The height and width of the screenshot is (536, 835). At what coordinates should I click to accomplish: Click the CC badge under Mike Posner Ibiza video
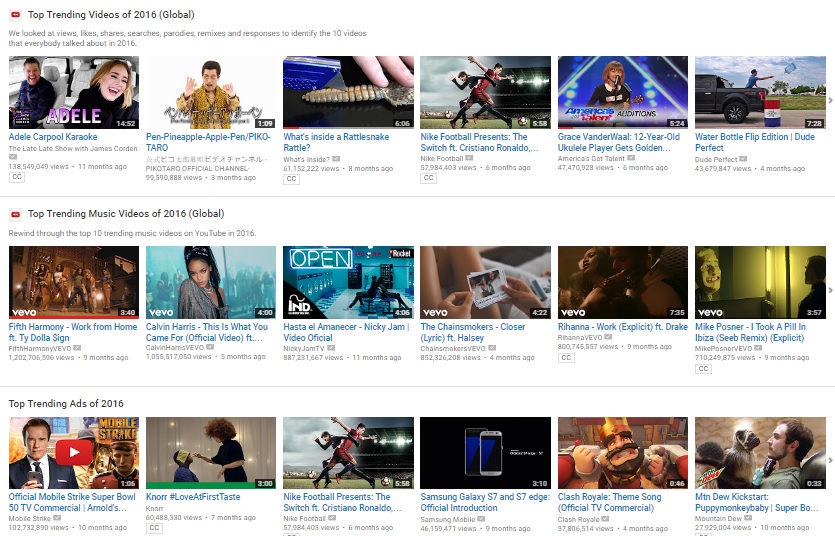coord(703,368)
